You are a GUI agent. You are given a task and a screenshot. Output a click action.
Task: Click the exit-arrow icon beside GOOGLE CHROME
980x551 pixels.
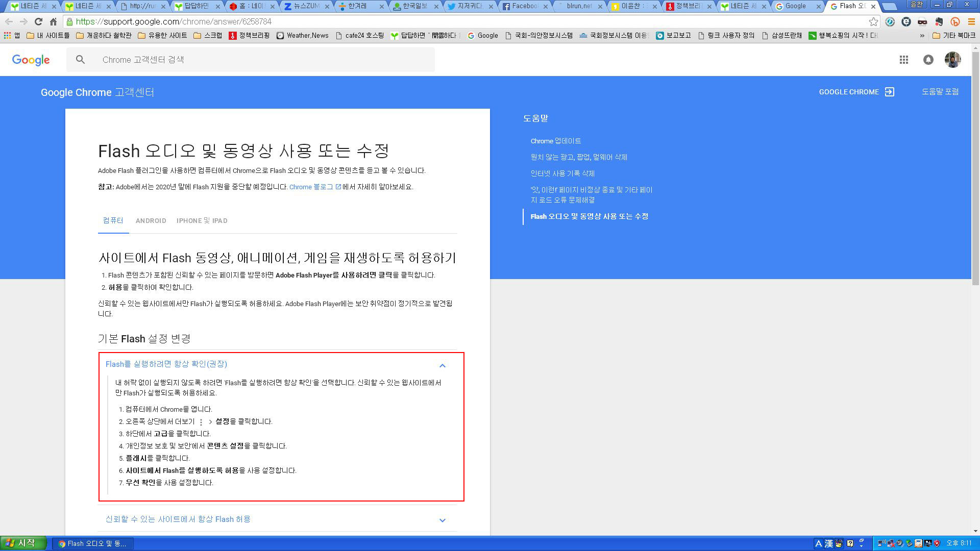pyautogui.click(x=890, y=92)
